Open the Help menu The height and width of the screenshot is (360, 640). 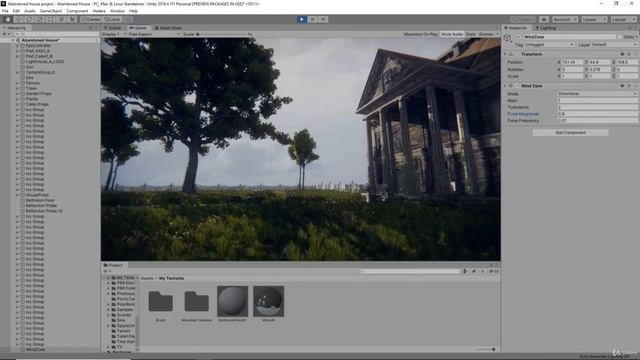click(133, 11)
